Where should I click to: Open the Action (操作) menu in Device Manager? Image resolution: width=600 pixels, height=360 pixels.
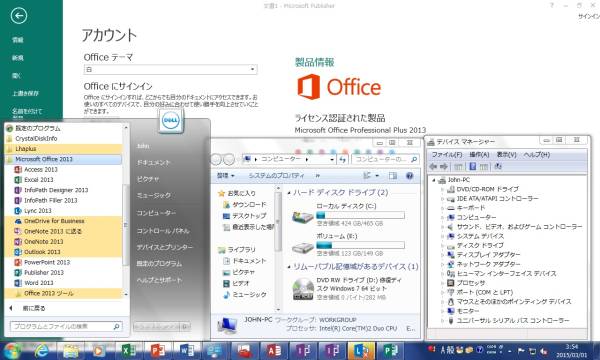click(479, 155)
